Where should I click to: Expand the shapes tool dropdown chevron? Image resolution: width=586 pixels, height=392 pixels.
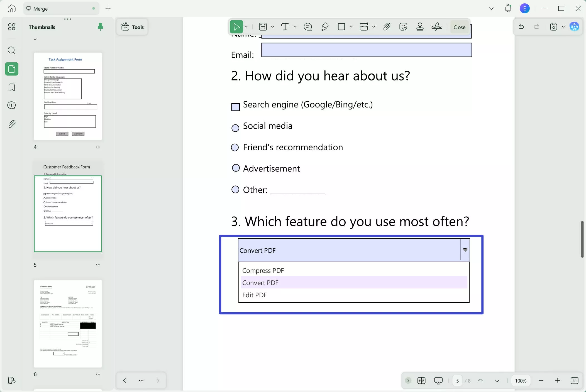tap(351, 27)
